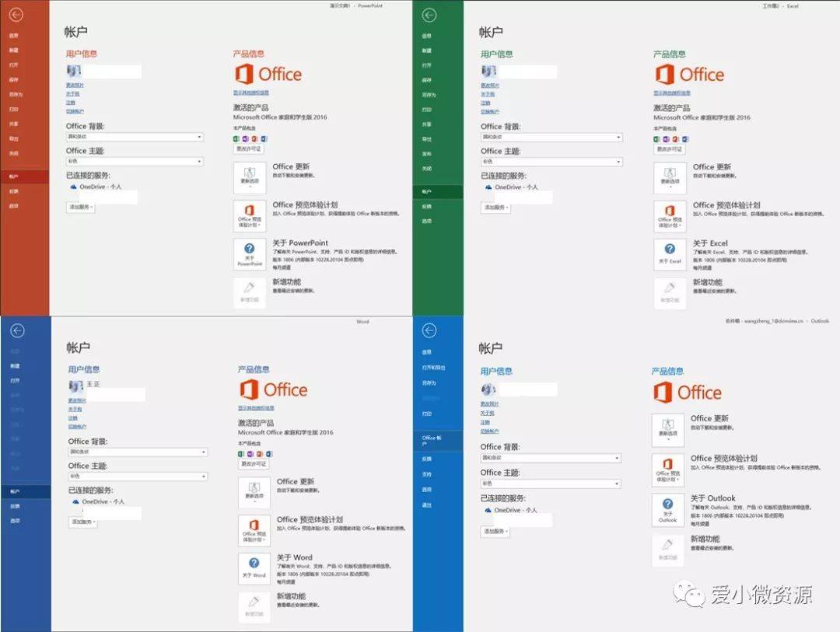Open the Office 预览体验计划 button in Outlook

(x=667, y=470)
